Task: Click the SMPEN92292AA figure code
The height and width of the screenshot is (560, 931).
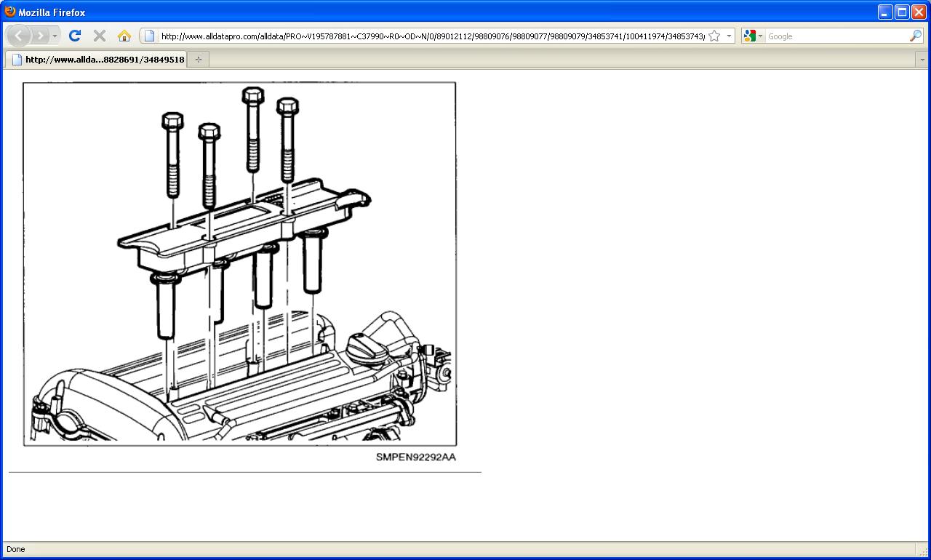Action: (416, 457)
